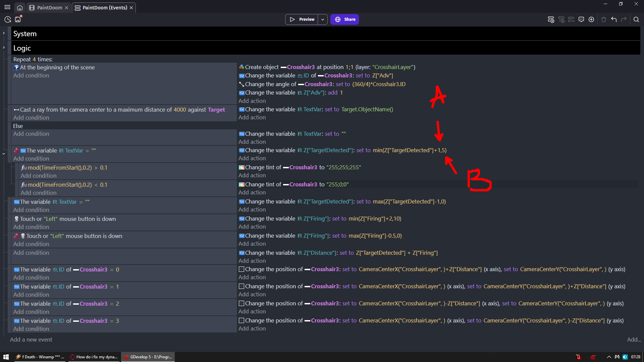Click the Add a new event toolbar icon
This screenshot has height=362, width=644.
[x=551, y=19]
